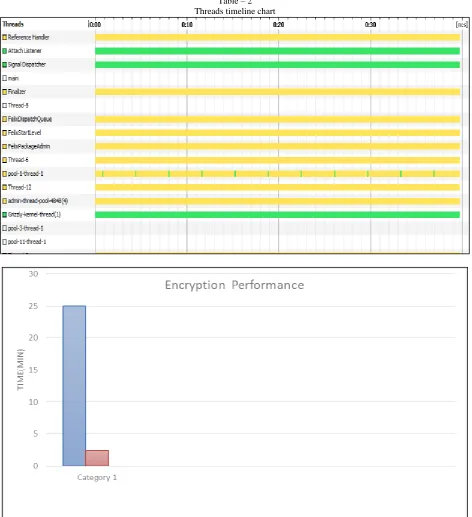472x517 pixels.
Task: Select the FelixPackageAdmin thread name
Action: 29,146
